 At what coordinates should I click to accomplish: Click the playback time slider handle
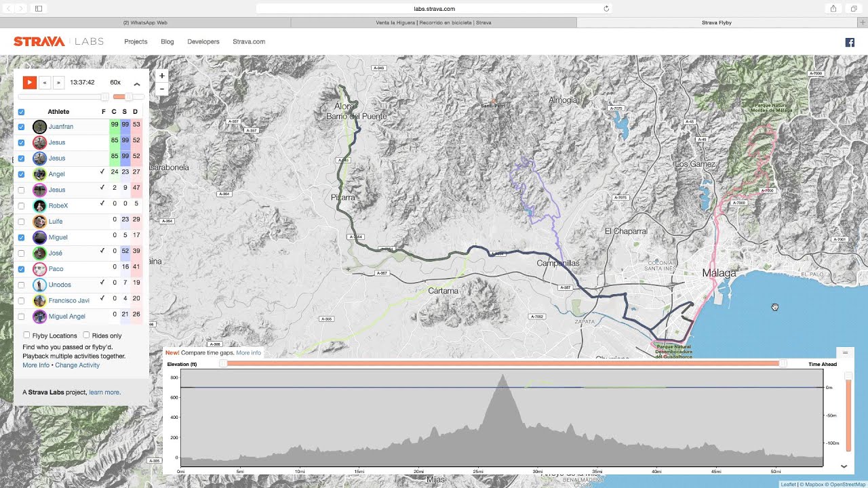click(x=104, y=97)
